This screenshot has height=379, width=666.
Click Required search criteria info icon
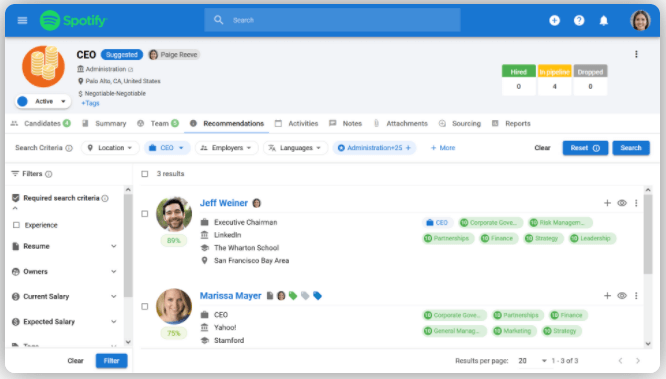105,198
